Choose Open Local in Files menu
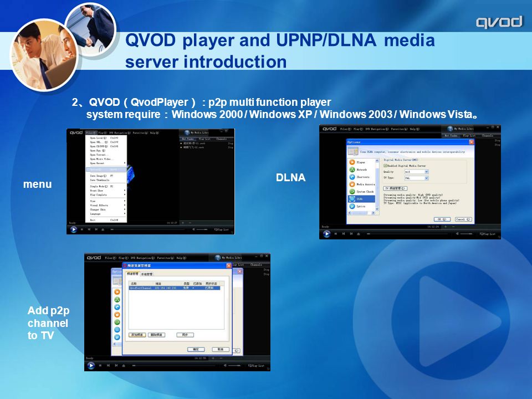 tap(106, 138)
